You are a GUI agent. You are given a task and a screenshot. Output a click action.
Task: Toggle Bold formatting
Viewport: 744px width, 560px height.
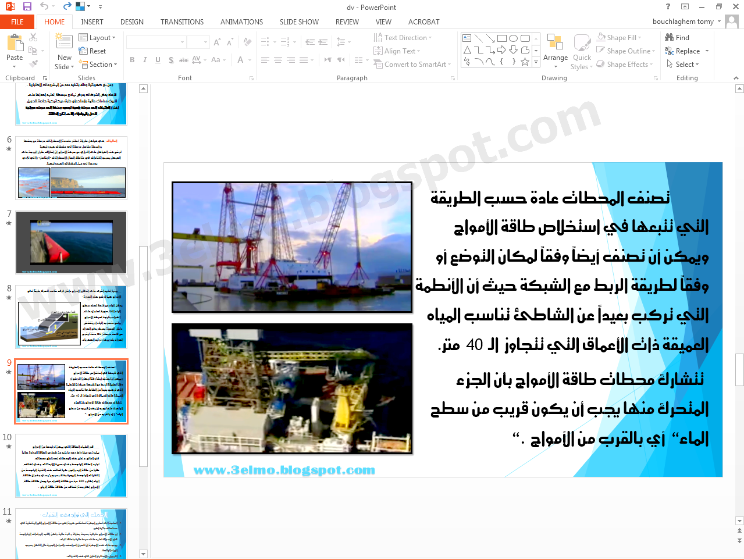[132, 60]
